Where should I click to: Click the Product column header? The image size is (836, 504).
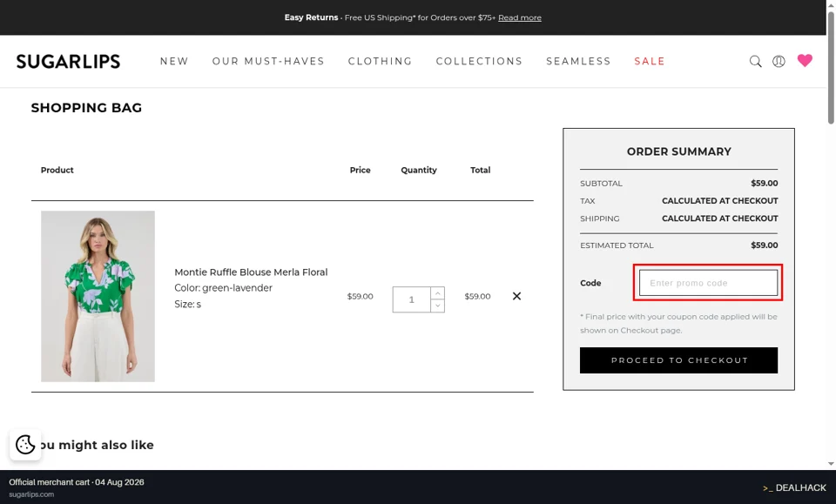point(57,170)
